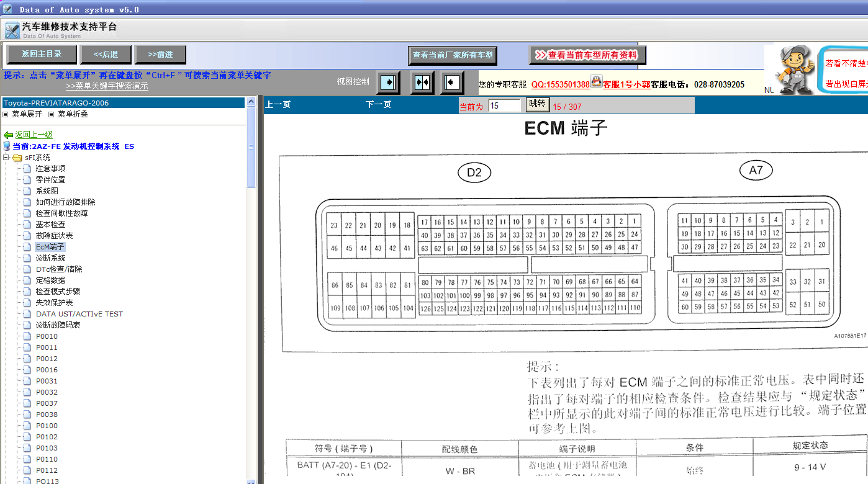Open 零件位置 tree item
The image size is (868, 484).
(x=50, y=180)
